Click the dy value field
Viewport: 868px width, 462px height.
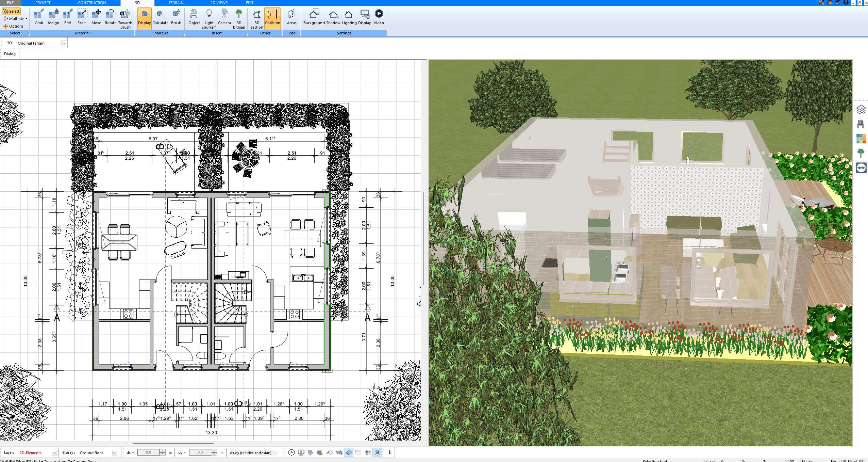point(200,452)
